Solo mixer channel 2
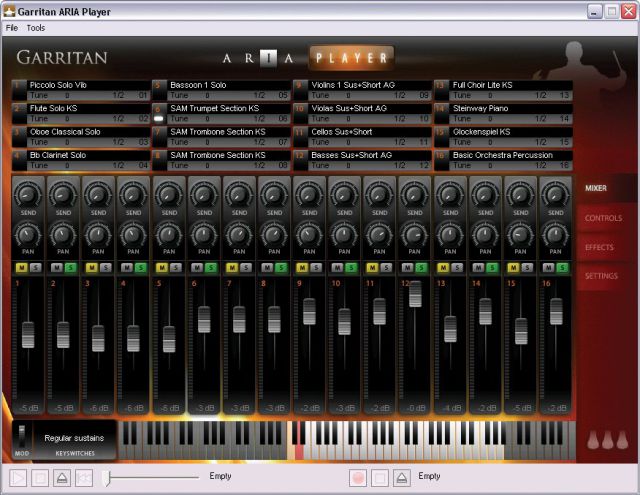The width and height of the screenshot is (640, 495). [x=71, y=268]
